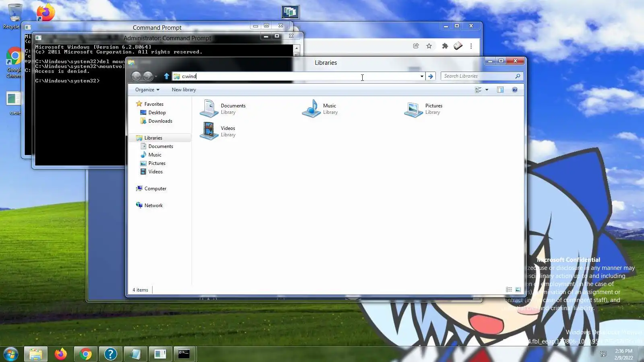Screen dimensions: 644x362
Task: Select Libraries in the navigation pane
Action: coord(153,138)
